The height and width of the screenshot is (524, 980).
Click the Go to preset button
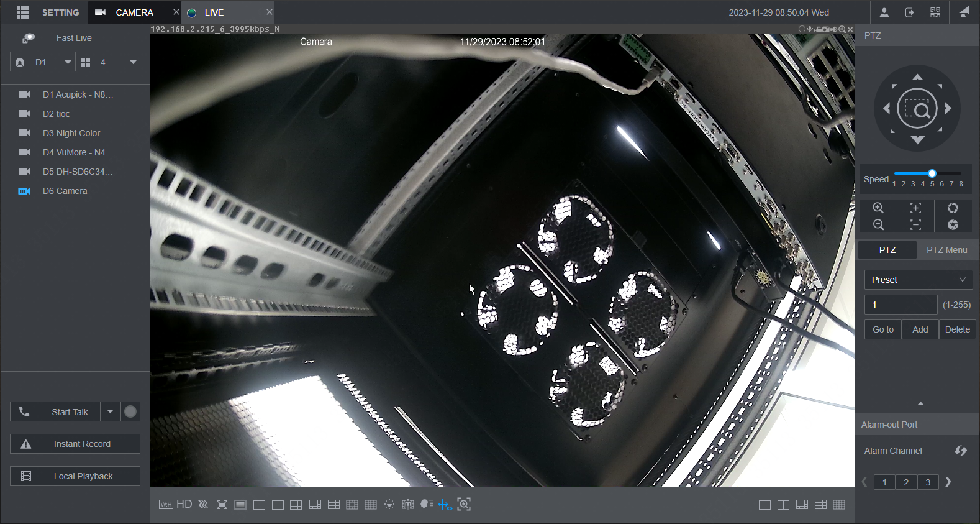click(x=883, y=329)
